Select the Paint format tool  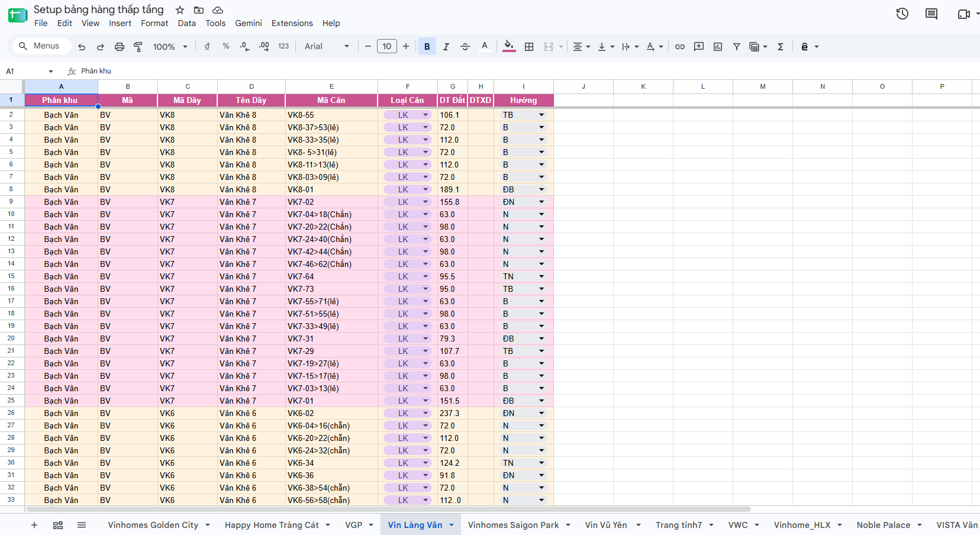click(138, 47)
